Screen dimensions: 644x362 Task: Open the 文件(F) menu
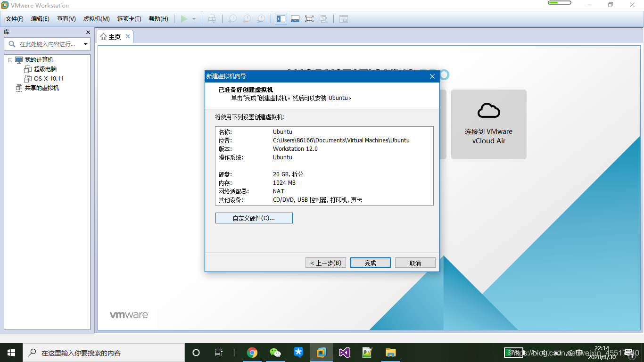[x=15, y=19]
